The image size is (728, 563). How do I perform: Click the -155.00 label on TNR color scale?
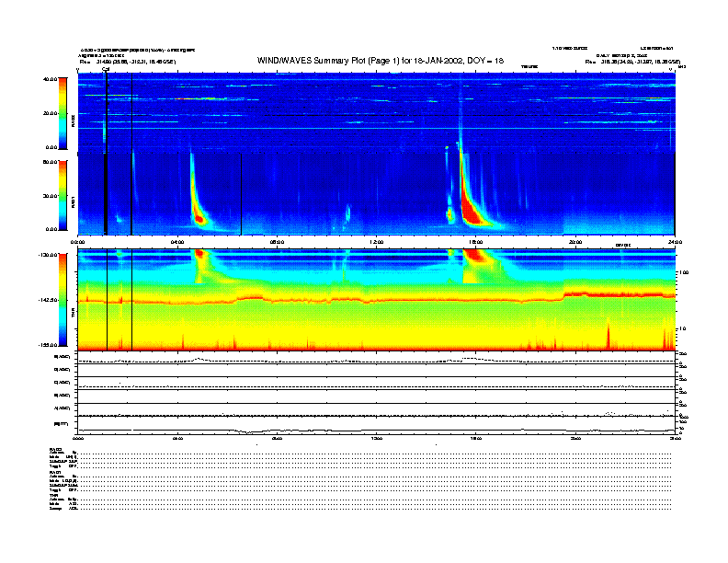pos(48,345)
